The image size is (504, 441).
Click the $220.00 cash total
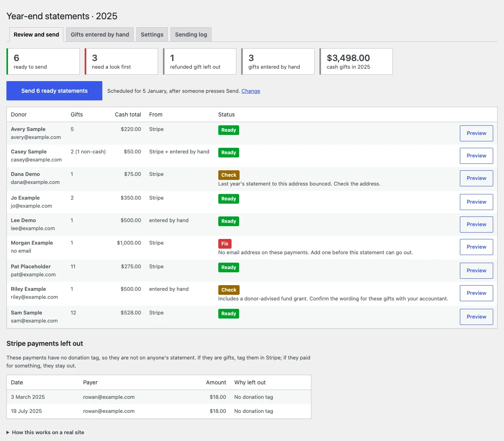[131, 129]
